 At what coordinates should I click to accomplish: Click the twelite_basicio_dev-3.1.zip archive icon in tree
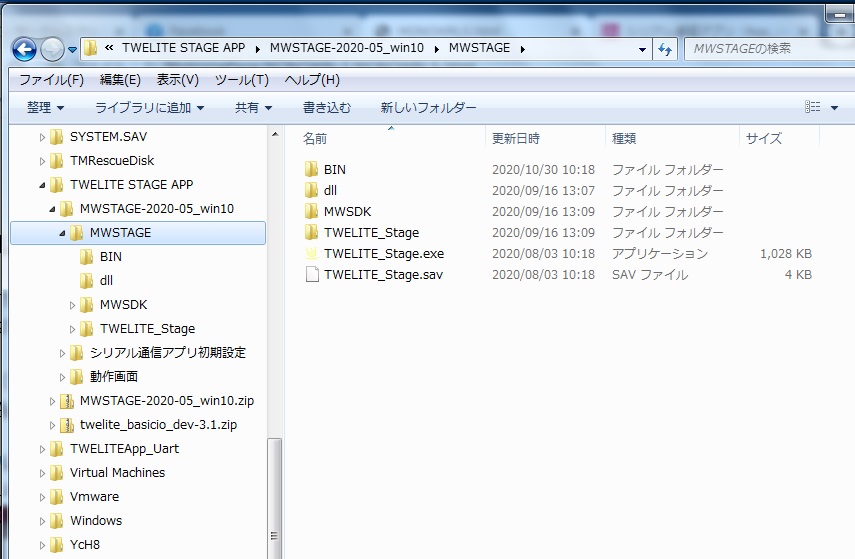point(67,425)
